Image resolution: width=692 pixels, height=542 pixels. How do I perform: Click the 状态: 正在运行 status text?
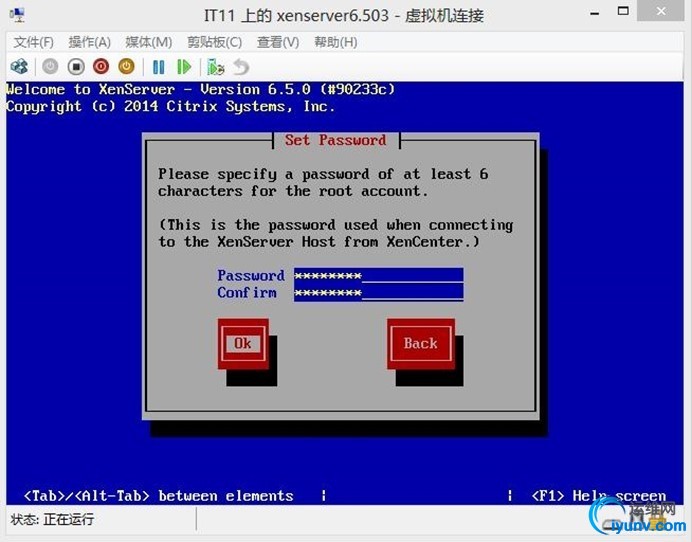pyautogui.click(x=52, y=519)
